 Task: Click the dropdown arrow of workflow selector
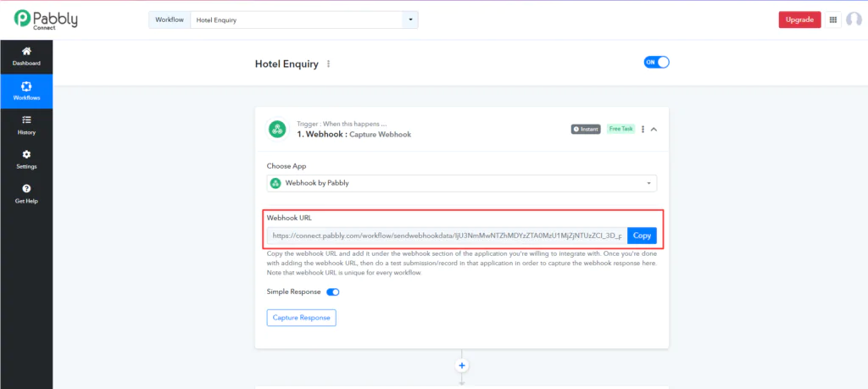click(410, 20)
